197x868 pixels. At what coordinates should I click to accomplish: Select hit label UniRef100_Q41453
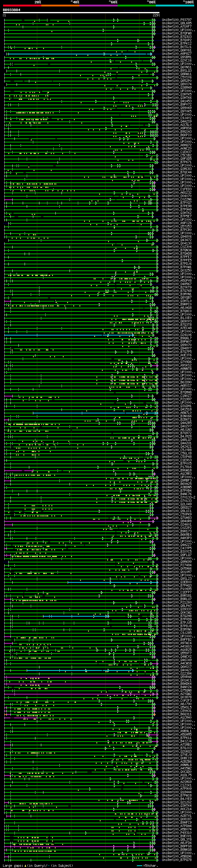[177, 101]
